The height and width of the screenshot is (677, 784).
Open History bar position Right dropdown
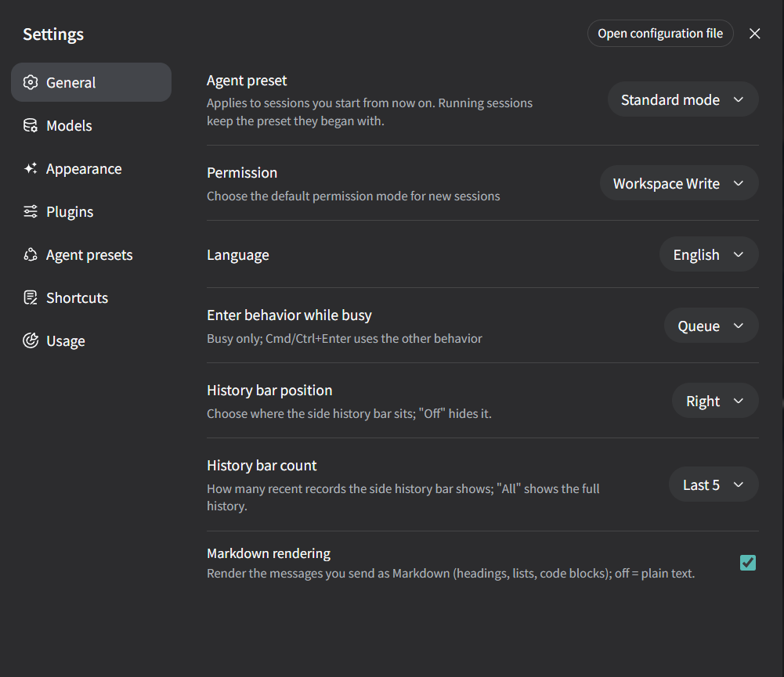pyautogui.click(x=715, y=401)
